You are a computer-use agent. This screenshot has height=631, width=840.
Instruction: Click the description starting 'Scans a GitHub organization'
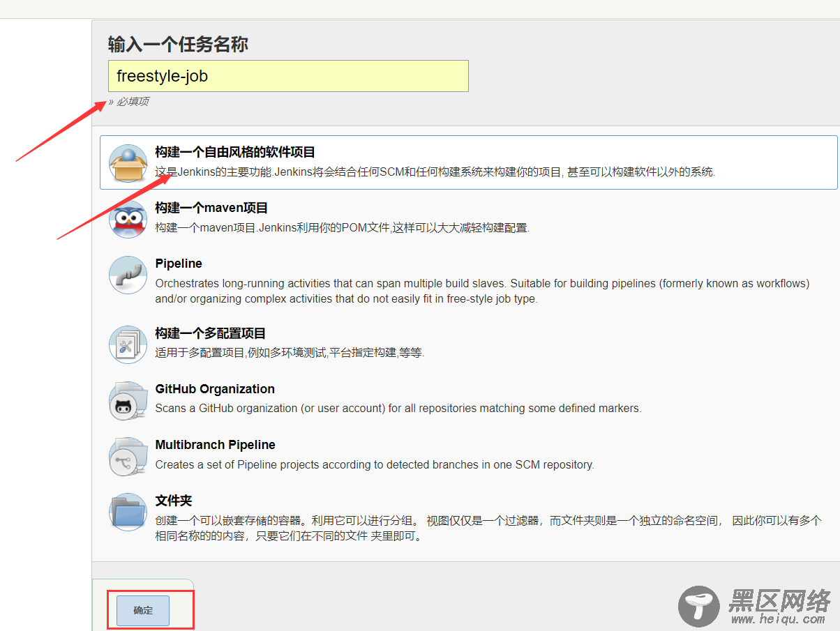coord(398,409)
